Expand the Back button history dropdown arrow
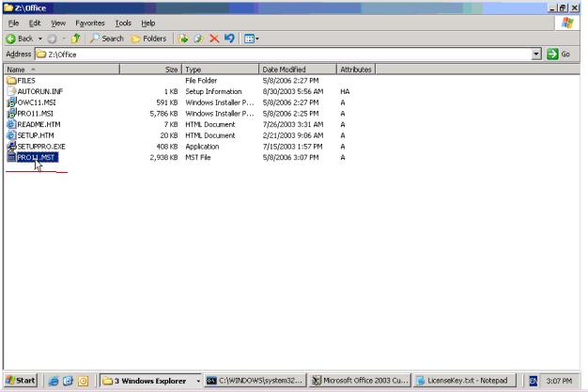This screenshot has height=392, width=588. click(x=41, y=39)
